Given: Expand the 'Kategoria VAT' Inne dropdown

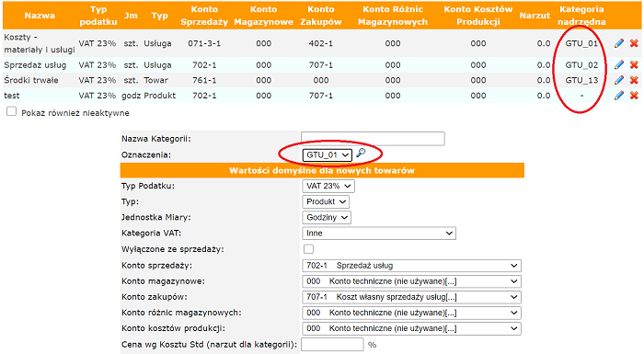Looking at the screenshot, I should 379,234.
